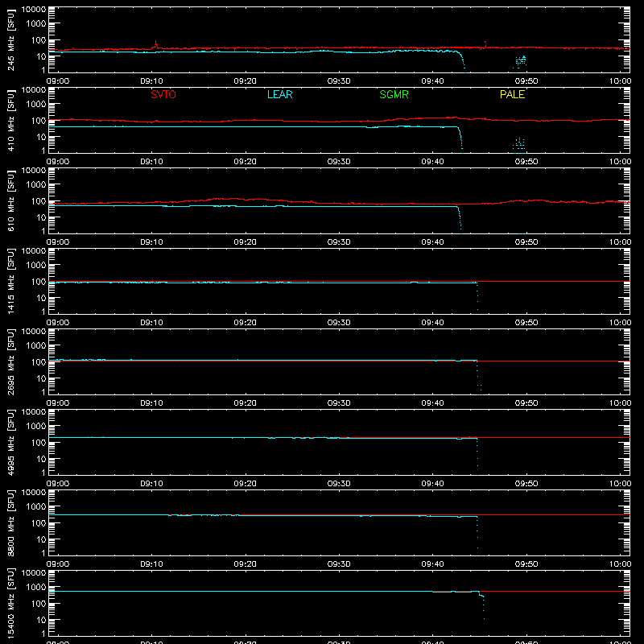Click 09:00 tick label under 1415 MHz plot
The height and width of the screenshot is (644, 644).
click(58, 323)
